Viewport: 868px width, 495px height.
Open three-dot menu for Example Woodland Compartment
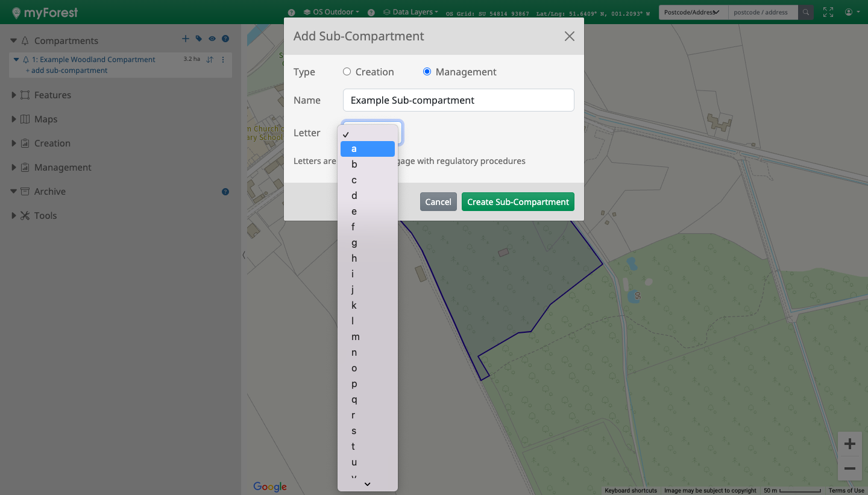pyautogui.click(x=223, y=60)
